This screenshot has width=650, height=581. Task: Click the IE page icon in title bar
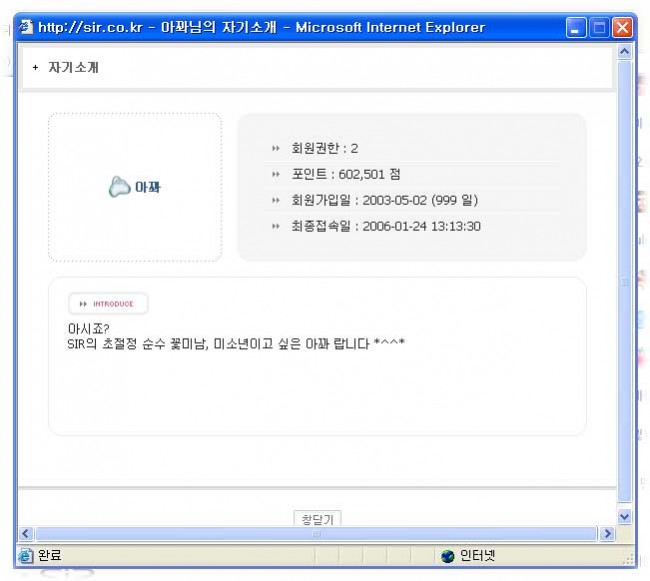(x=26, y=27)
